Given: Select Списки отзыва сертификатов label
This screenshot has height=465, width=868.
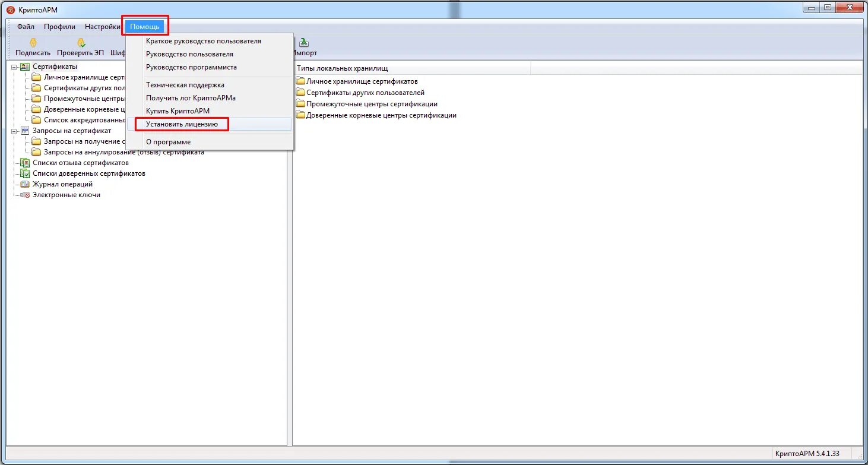Looking at the screenshot, I should click(x=81, y=163).
